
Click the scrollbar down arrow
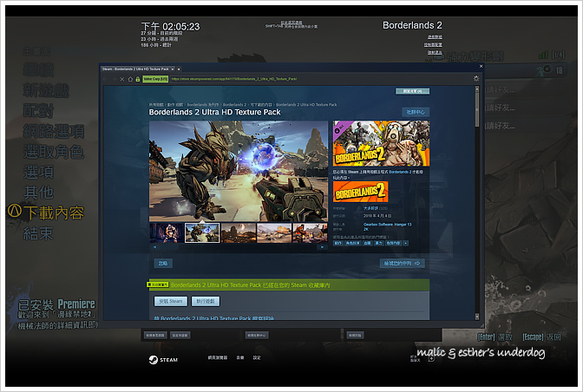point(477,317)
